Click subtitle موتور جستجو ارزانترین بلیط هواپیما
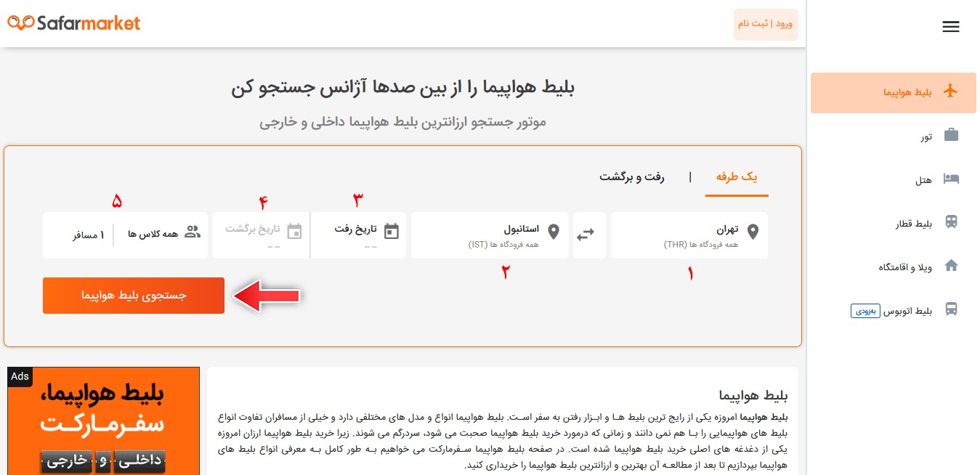 (x=403, y=121)
